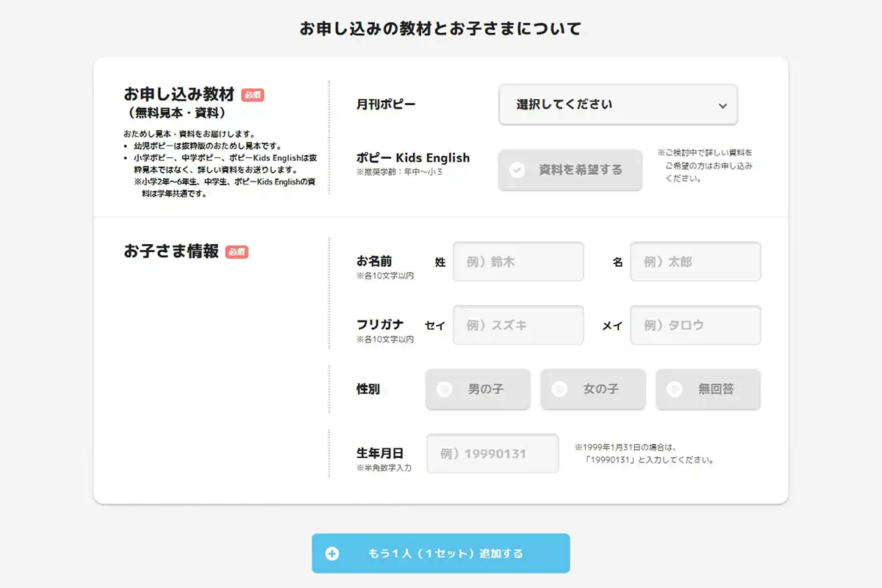Click the dropdown chevron arrow
The height and width of the screenshot is (588, 882).
[x=721, y=105]
